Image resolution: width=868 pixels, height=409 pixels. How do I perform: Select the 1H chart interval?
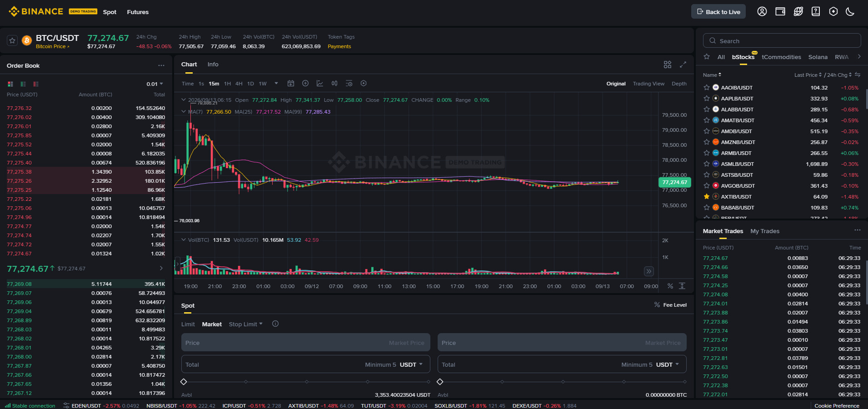pyautogui.click(x=228, y=84)
